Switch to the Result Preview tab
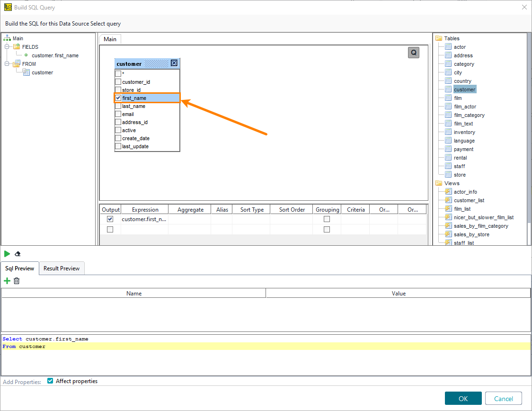This screenshot has height=411, width=532. [62, 268]
